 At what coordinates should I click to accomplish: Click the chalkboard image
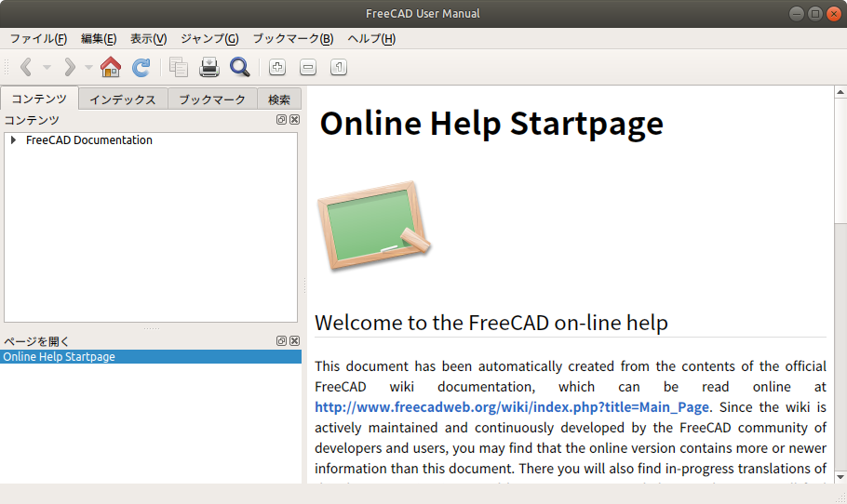[x=374, y=226]
